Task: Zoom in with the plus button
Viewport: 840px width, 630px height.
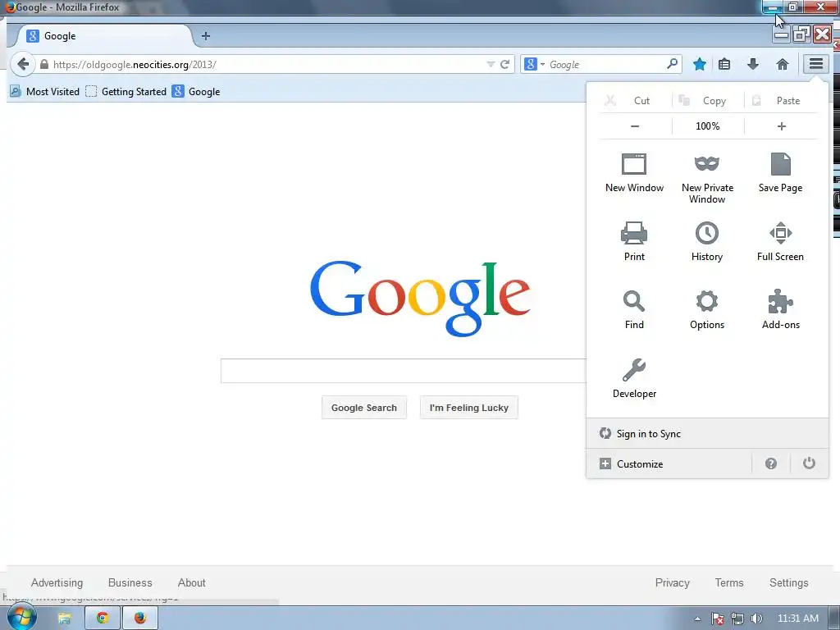Action: point(782,126)
